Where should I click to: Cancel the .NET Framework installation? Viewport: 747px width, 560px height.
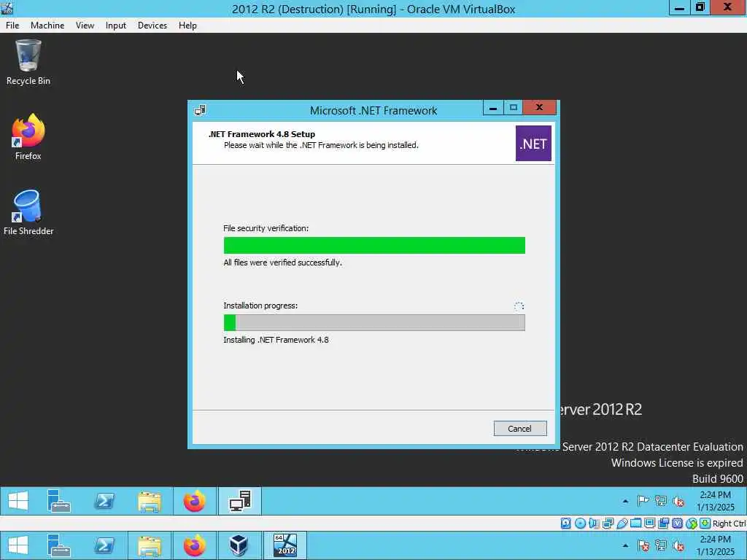point(519,429)
